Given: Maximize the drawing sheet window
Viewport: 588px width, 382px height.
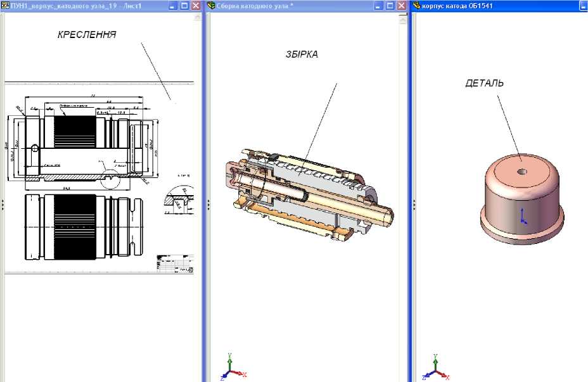Looking at the screenshot, I should pyautogui.click(x=184, y=6).
